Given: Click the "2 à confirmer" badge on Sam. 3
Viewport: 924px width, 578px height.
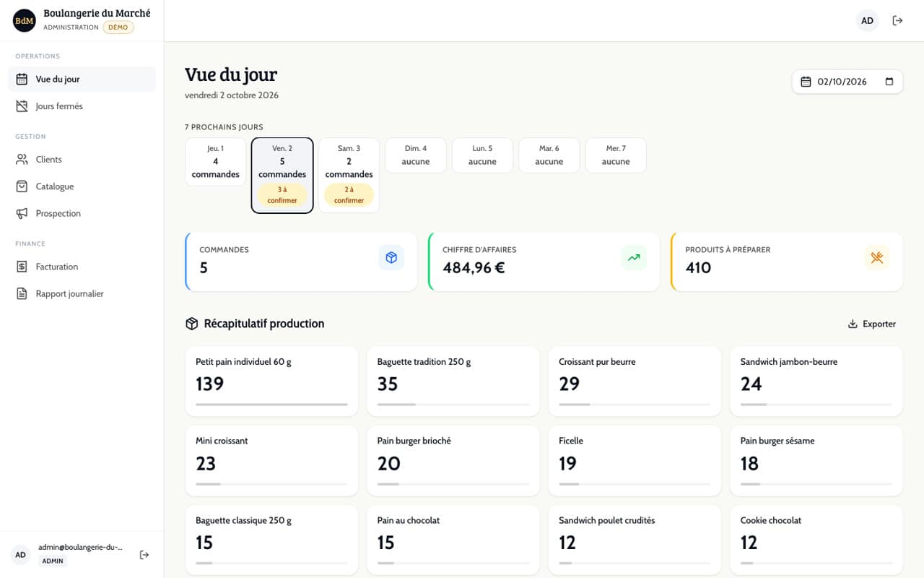Looking at the screenshot, I should (349, 195).
